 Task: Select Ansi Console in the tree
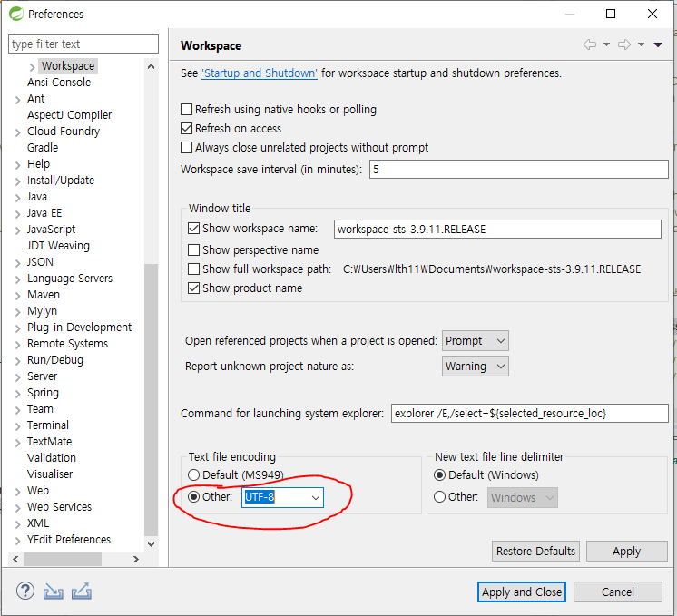click(59, 82)
